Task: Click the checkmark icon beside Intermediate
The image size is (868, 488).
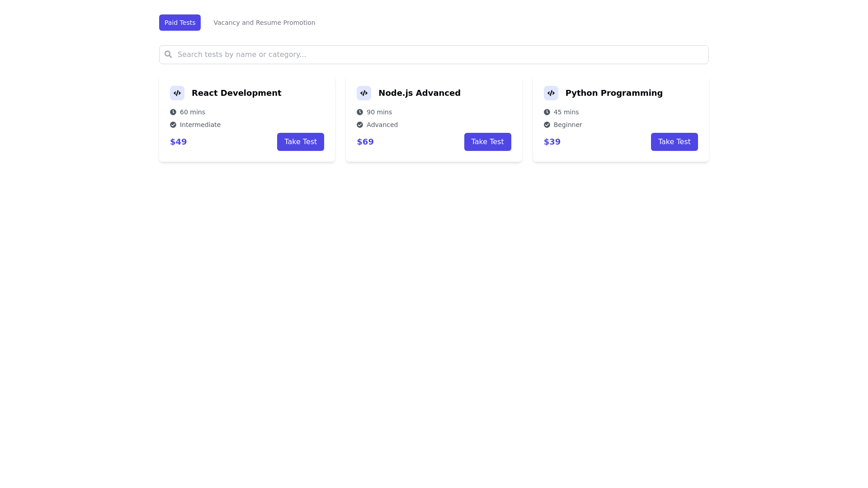Action: [173, 125]
